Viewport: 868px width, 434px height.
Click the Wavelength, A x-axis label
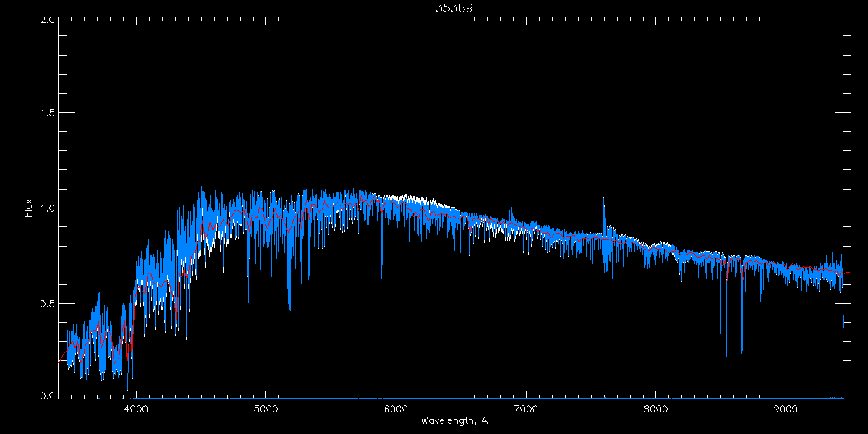coord(454,421)
